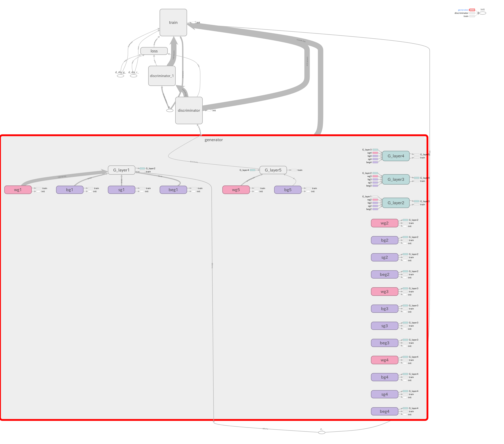
Task: Click the highlighted generator stub next to init
Action: 472,10
